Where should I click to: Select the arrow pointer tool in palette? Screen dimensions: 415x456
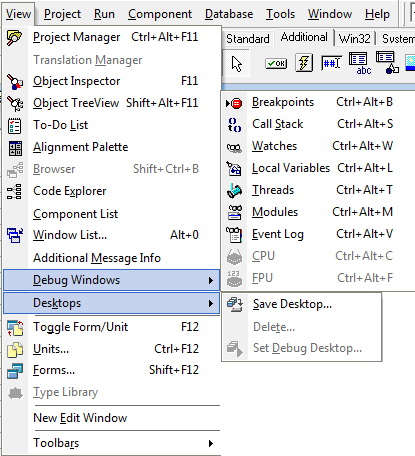tap(236, 63)
